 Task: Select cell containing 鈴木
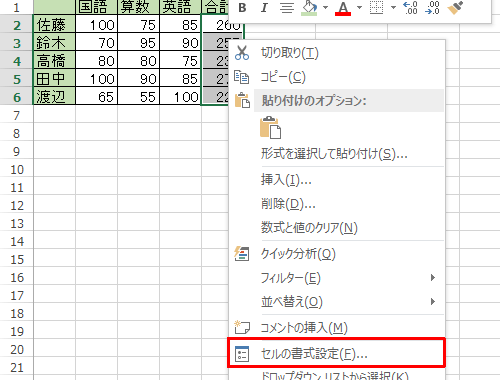click(55, 42)
